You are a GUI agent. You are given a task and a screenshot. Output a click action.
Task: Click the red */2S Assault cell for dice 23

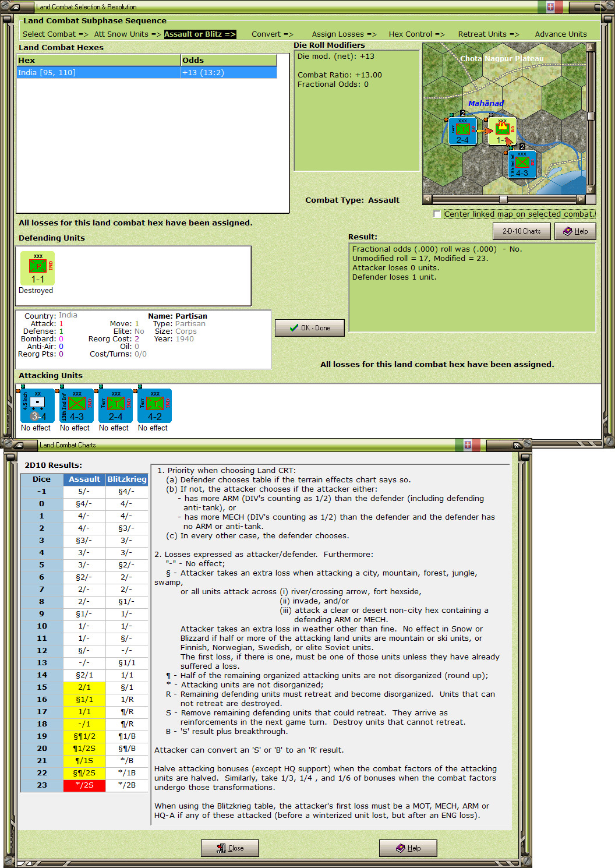[x=84, y=785]
